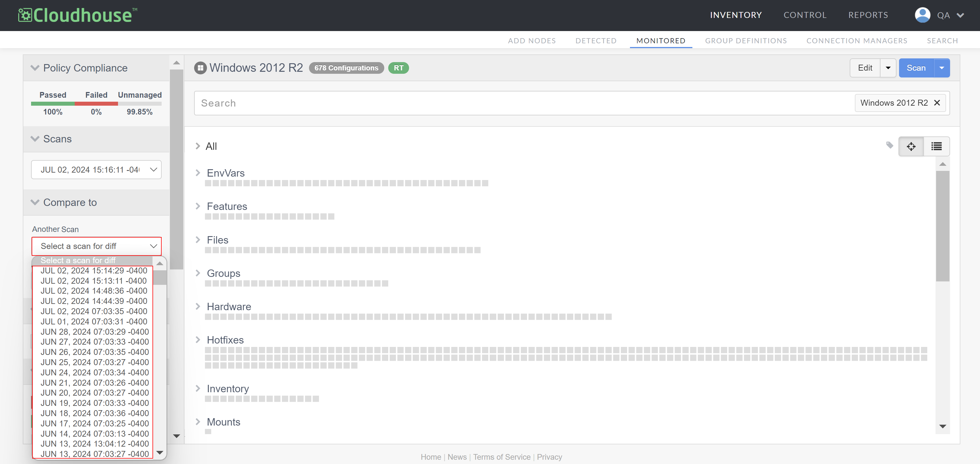Remove the Windows 2012 R2 search filter

pyautogui.click(x=937, y=103)
